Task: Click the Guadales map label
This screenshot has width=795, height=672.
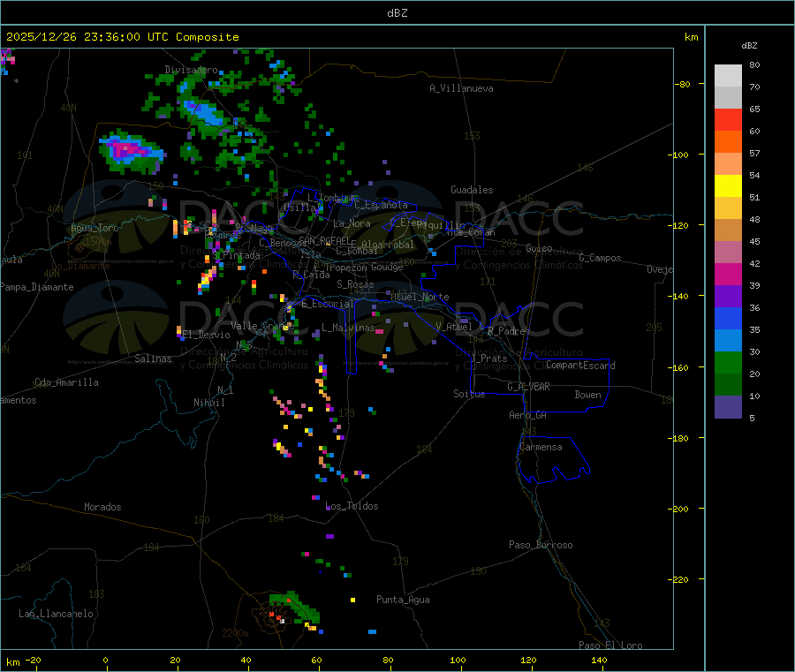Action: (x=472, y=190)
